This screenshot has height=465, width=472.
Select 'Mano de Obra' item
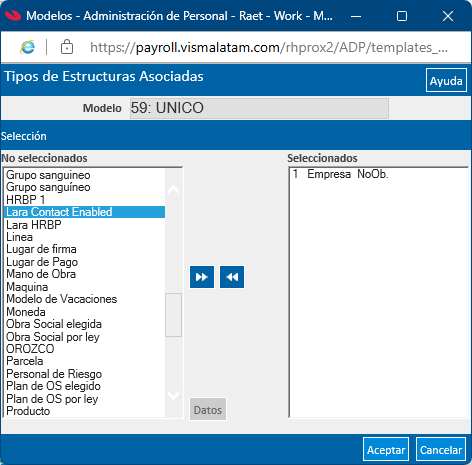pos(85,274)
